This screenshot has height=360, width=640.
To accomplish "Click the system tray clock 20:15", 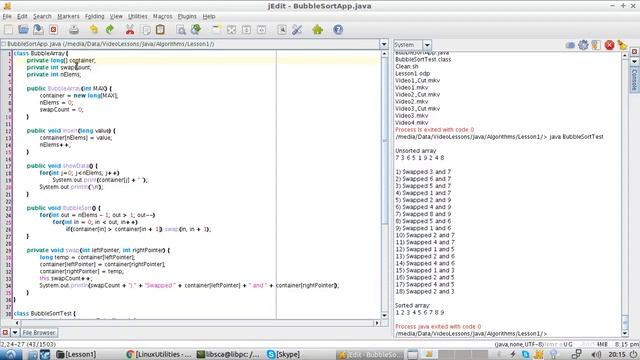I will [x=617, y=354].
